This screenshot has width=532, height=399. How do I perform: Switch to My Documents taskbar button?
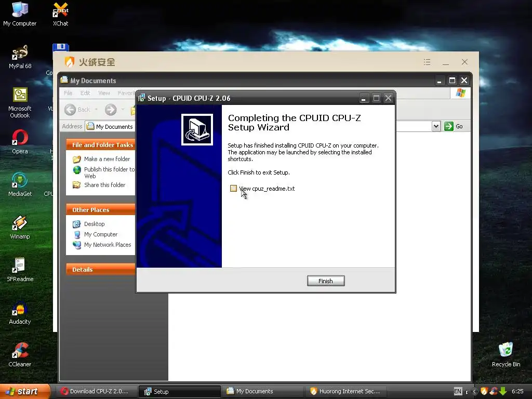tap(262, 392)
